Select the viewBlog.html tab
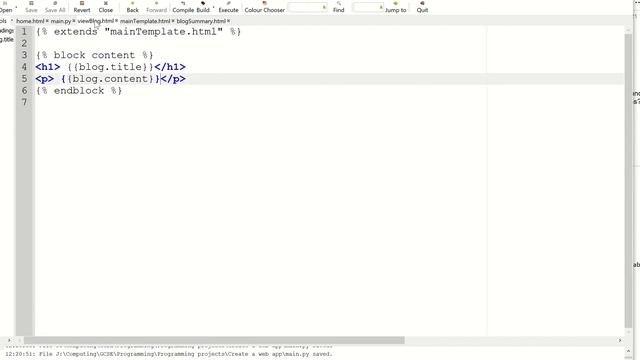Image resolution: width=640 pixels, height=360 pixels. click(96, 21)
